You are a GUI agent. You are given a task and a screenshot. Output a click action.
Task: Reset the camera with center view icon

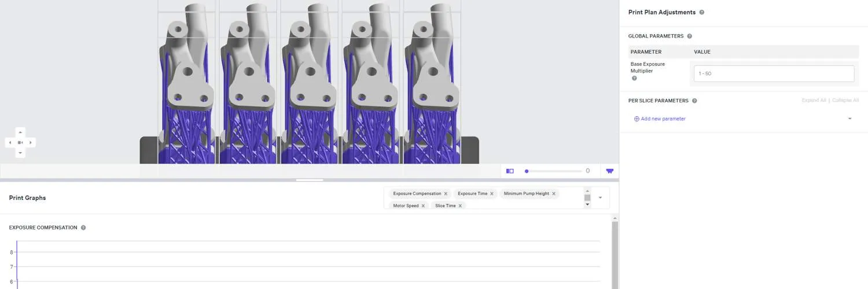(x=20, y=142)
